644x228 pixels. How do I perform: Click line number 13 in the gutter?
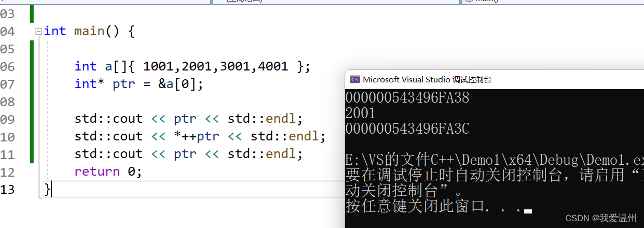pyautogui.click(x=8, y=190)
